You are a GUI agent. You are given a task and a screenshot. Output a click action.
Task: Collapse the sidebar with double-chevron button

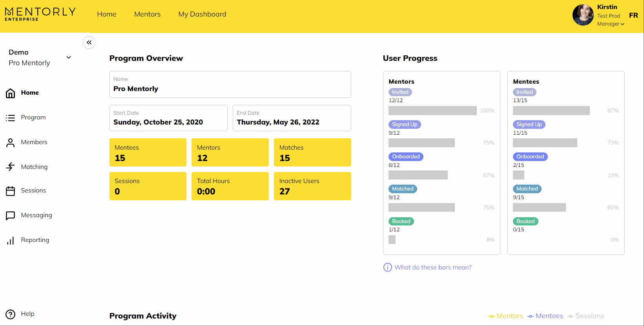(89, 42)
